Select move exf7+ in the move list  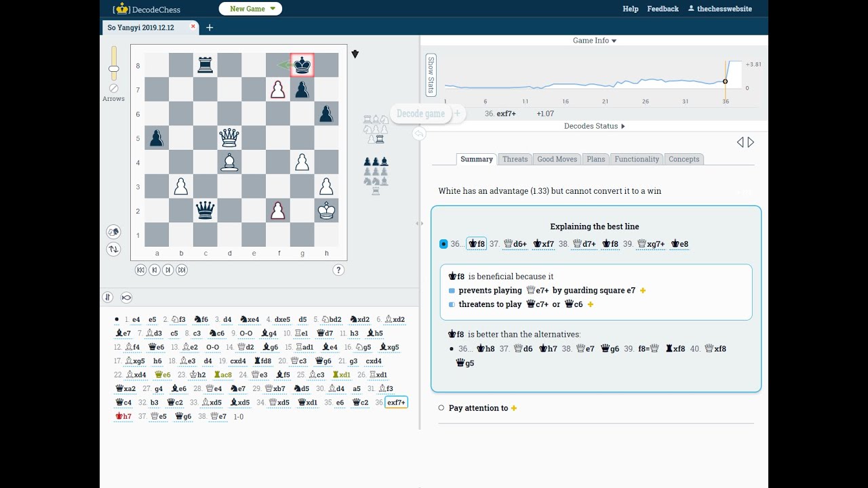pyautogui.click(x=396, y=403)
